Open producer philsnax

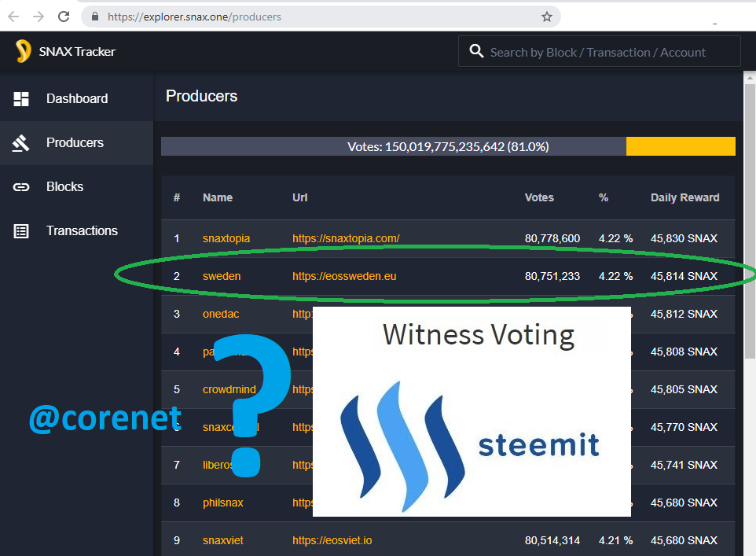pos(222,503)
